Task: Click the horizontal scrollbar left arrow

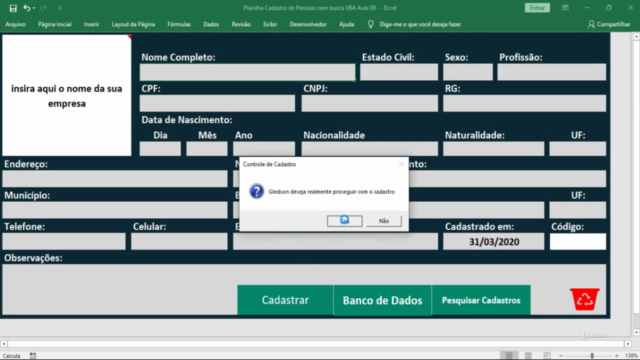Action: point(4,344)
